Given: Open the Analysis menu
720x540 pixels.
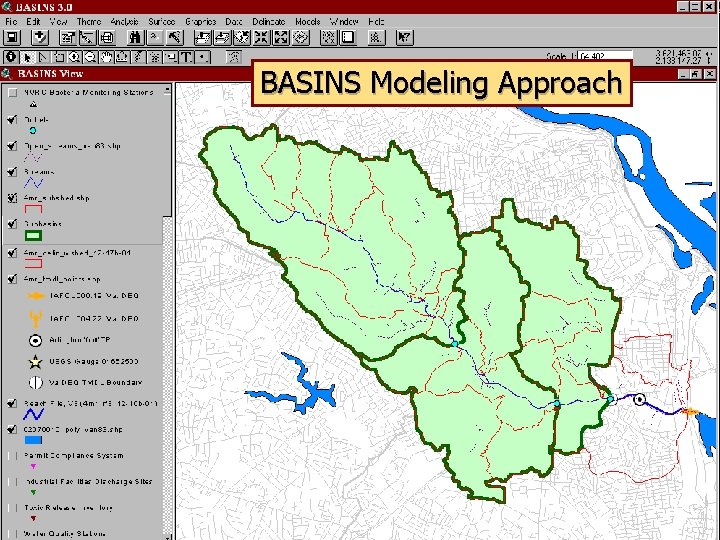Looking at the screenshot, I should (124, 21).
